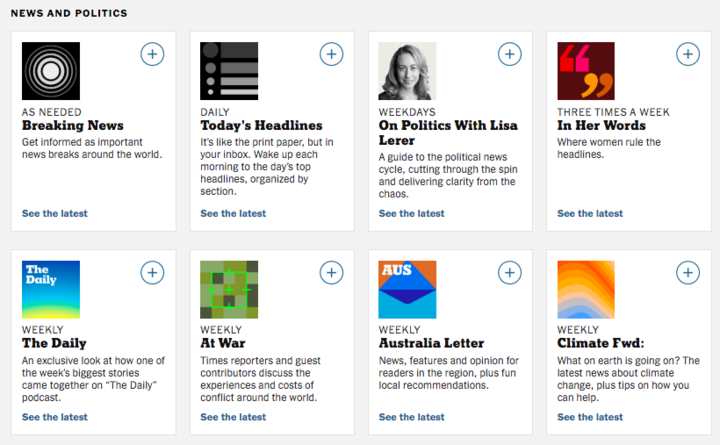Open See the latest under Breaking News
This screenshot has width=720, height=445.
click(55, 214)
